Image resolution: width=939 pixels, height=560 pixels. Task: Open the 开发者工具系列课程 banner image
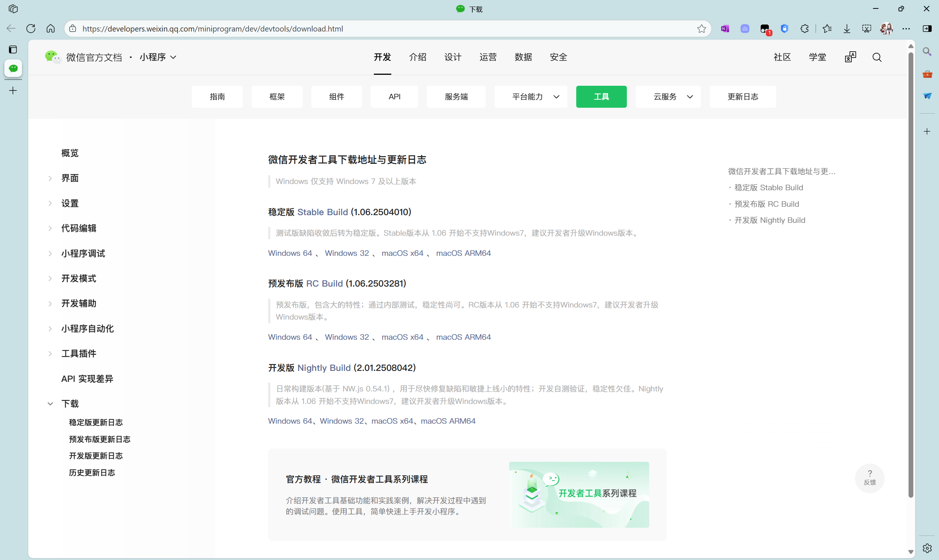click(x=579, y=495)
